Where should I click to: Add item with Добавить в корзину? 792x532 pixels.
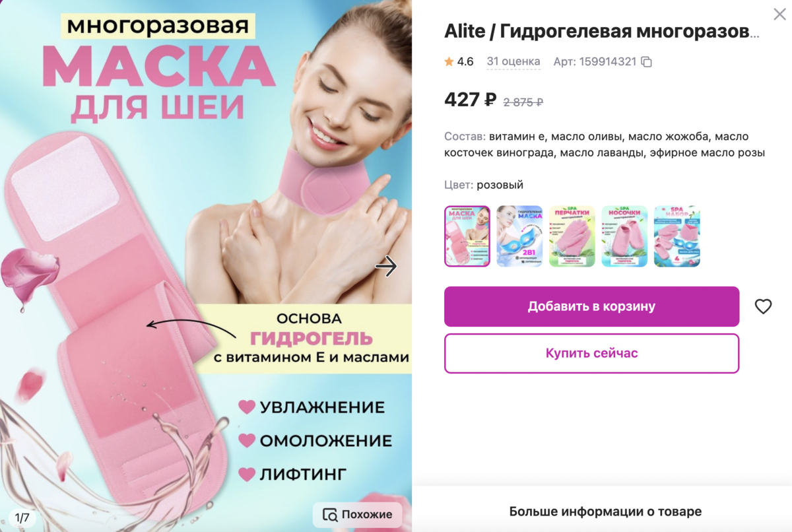click(591, 306)
